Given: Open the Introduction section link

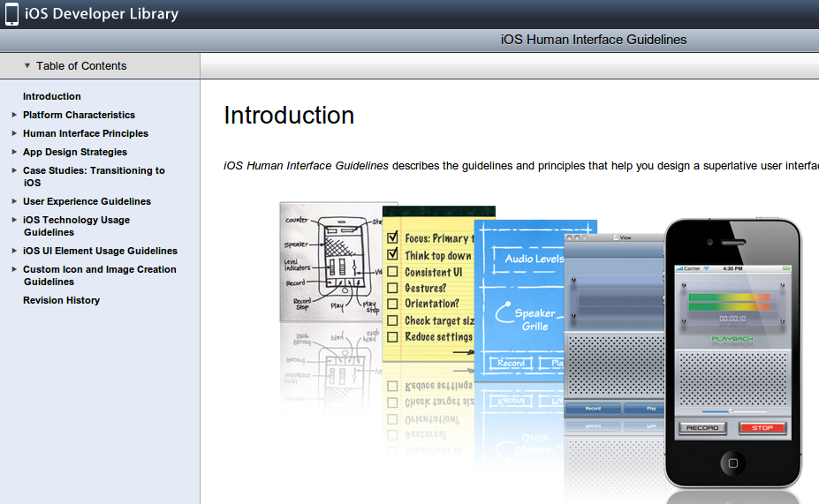Looking at the screenshot, I should point(51,96).
